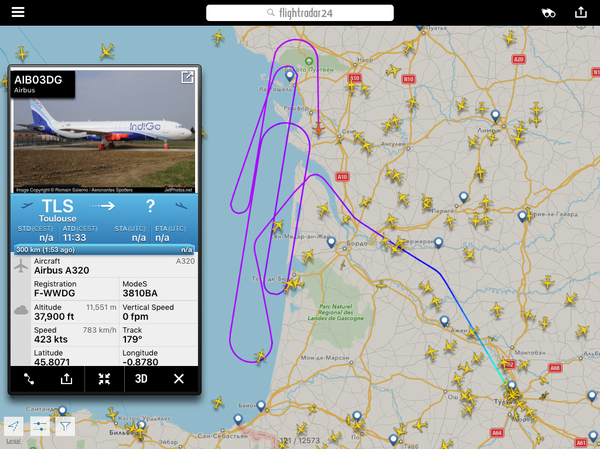Open the Legal link
This screenshot has width=600, height=449.
click(x=13, y=441)
